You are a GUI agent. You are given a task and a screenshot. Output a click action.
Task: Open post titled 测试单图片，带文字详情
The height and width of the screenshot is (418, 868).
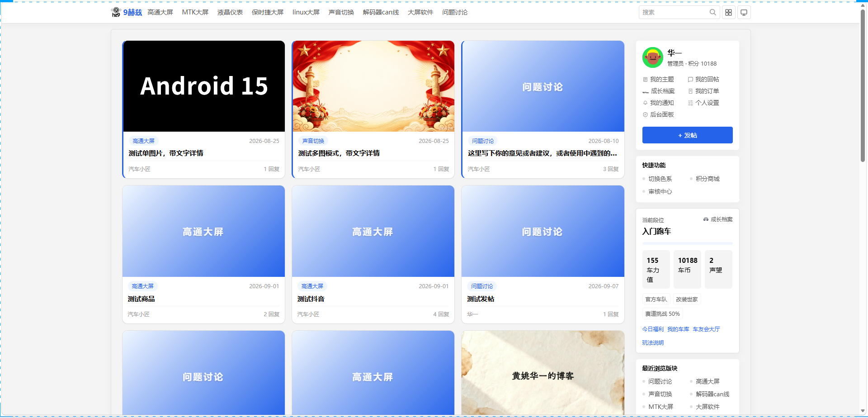click(x=166, y=153)
